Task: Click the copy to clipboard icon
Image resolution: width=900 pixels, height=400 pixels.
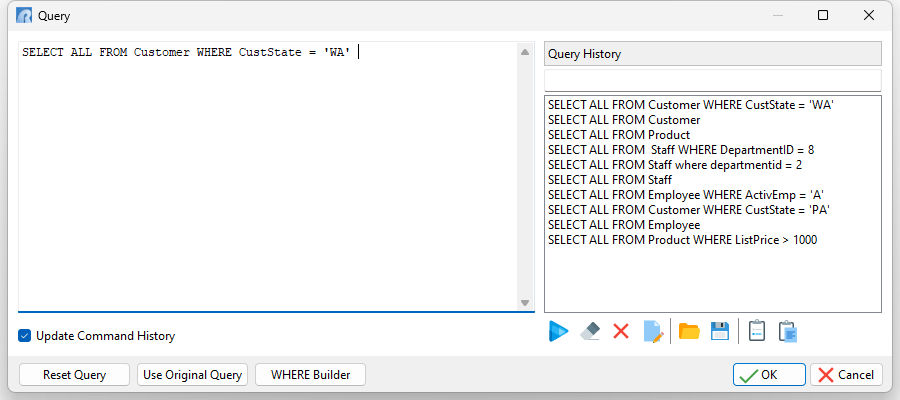Action: pos(757,332)
